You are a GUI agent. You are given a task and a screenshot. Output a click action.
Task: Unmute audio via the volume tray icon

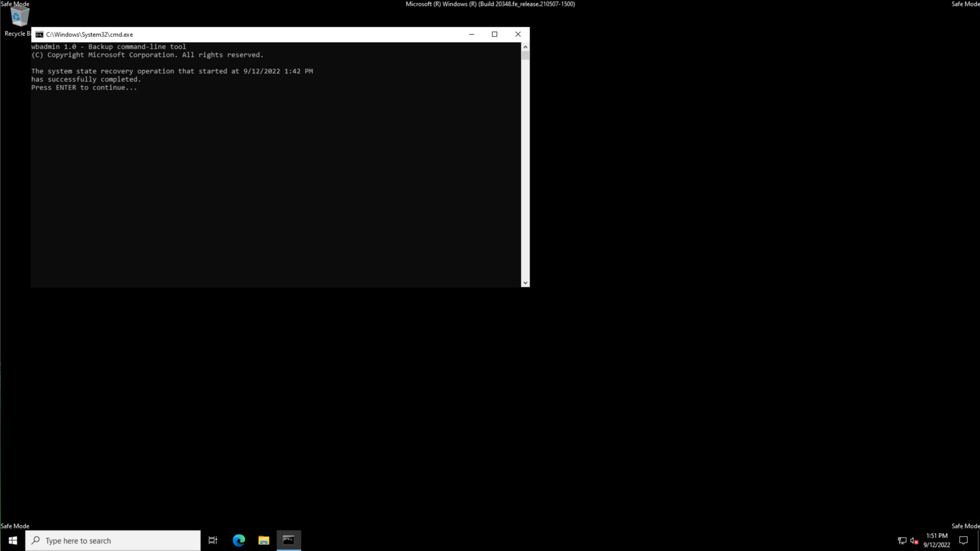[913, 540]
